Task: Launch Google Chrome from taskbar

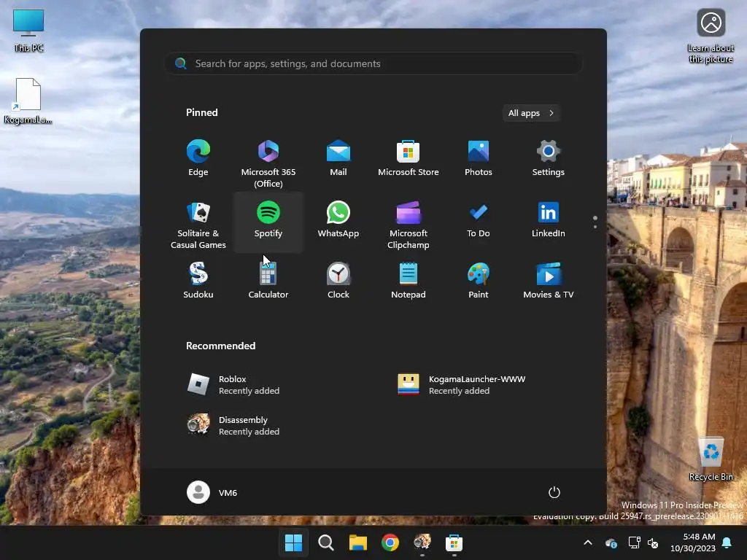Action: click(x=390, y=542)
